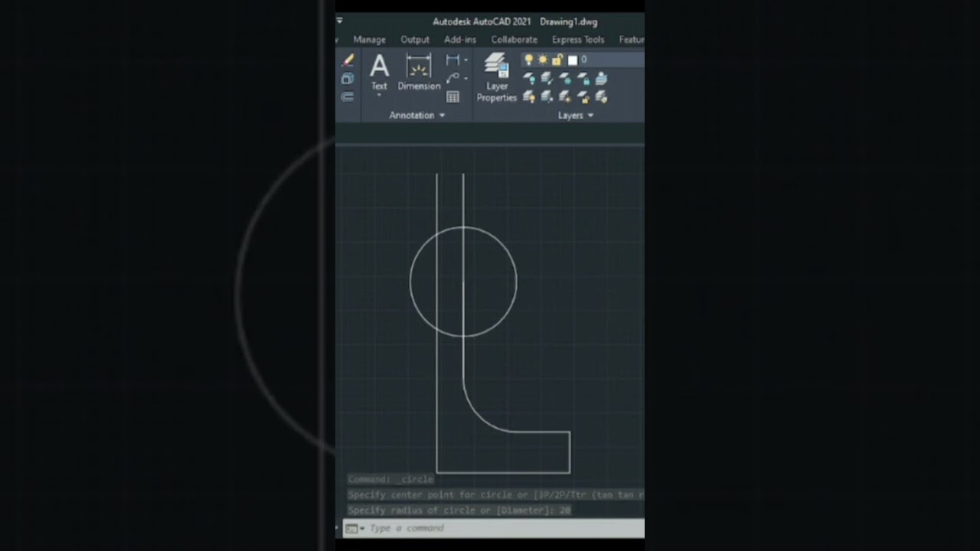Click the Layer Isolate icon
Screen dimensions: 980x551
pos(547,78)
